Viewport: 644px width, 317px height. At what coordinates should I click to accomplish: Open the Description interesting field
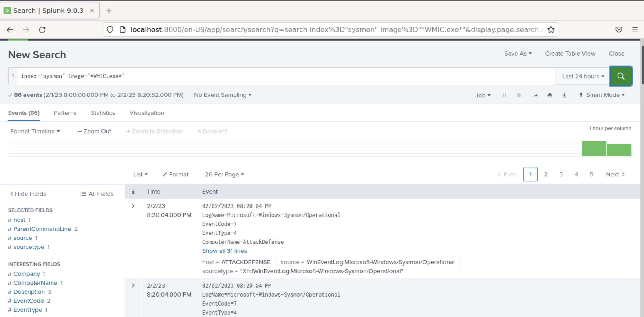click(29, 292)
